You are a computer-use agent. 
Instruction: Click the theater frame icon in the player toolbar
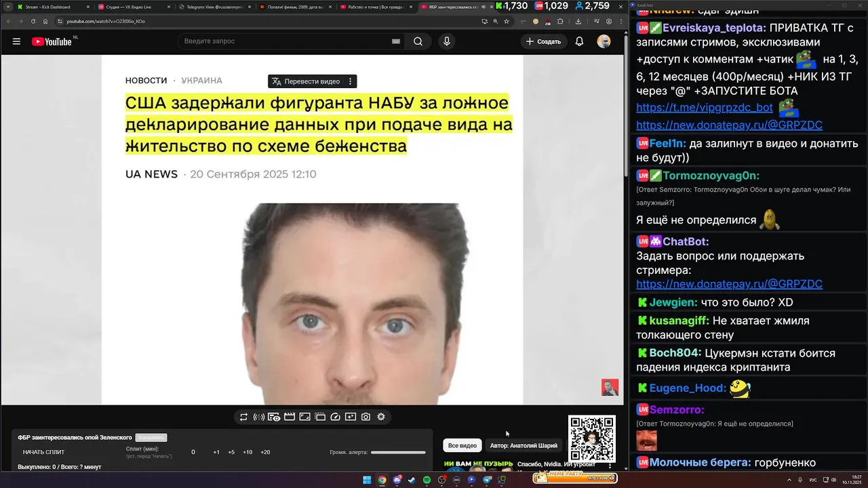(320, 417)
